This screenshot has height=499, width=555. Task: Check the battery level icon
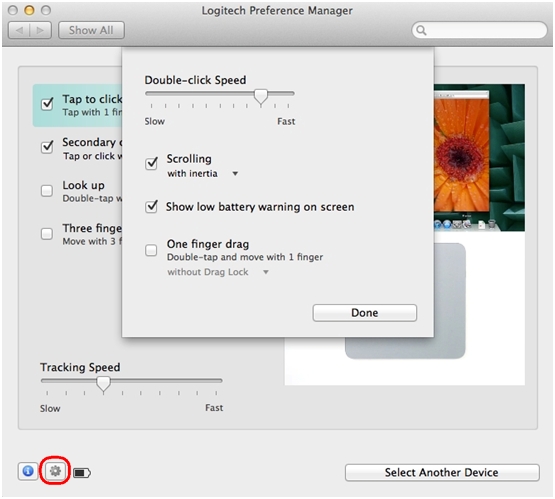(x=82, y=472)
